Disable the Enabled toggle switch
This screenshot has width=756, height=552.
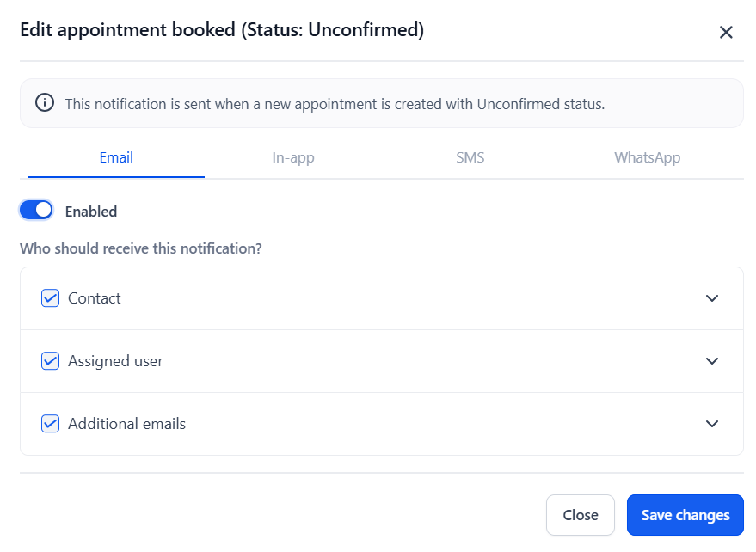[36, 211]
